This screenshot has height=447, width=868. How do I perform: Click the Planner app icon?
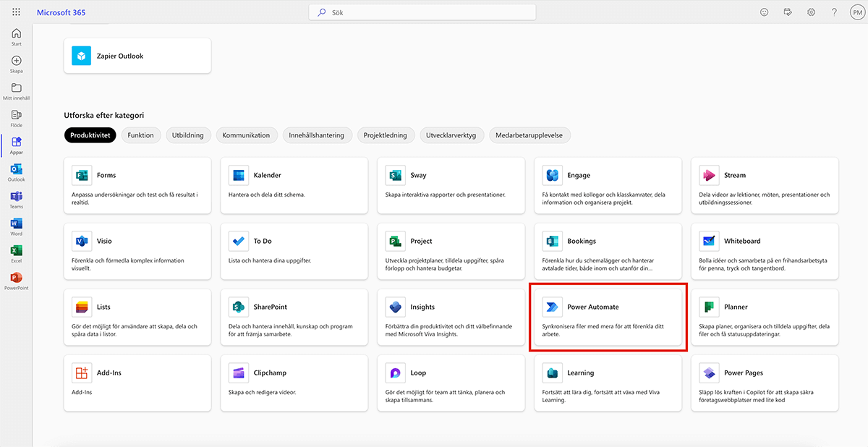click(709, 307)
